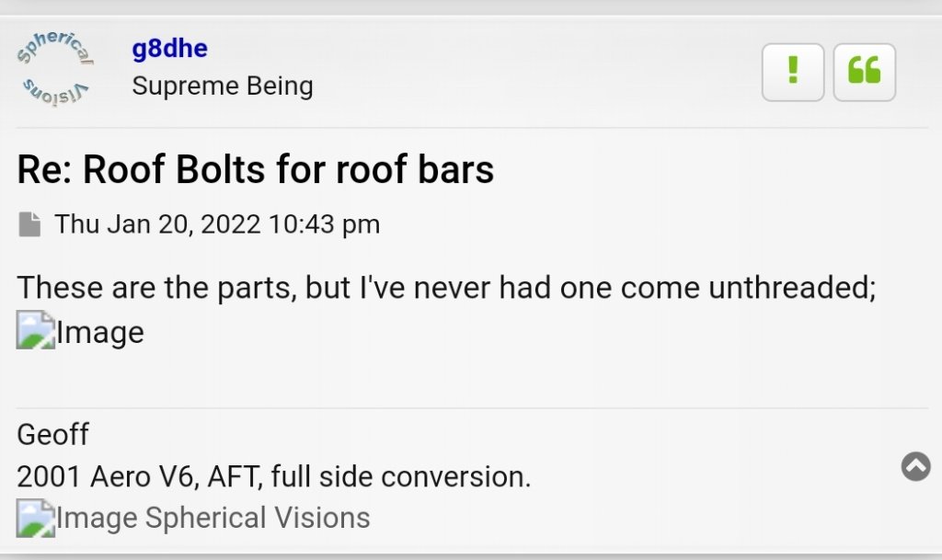The width and height of the screenshot is (942, 560).
Task: Click the broken image icon in the signature
Action: point(35,518)
